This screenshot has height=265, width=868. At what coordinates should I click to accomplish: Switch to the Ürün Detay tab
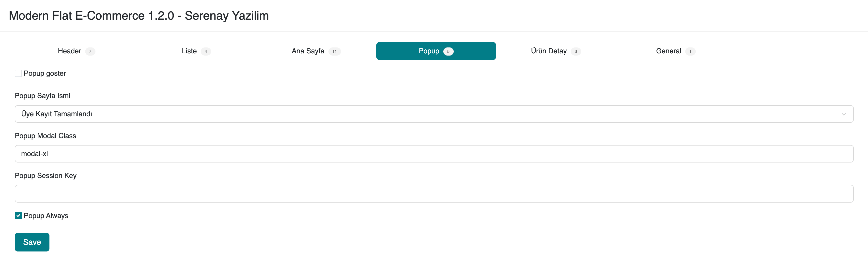click(549, 51)
